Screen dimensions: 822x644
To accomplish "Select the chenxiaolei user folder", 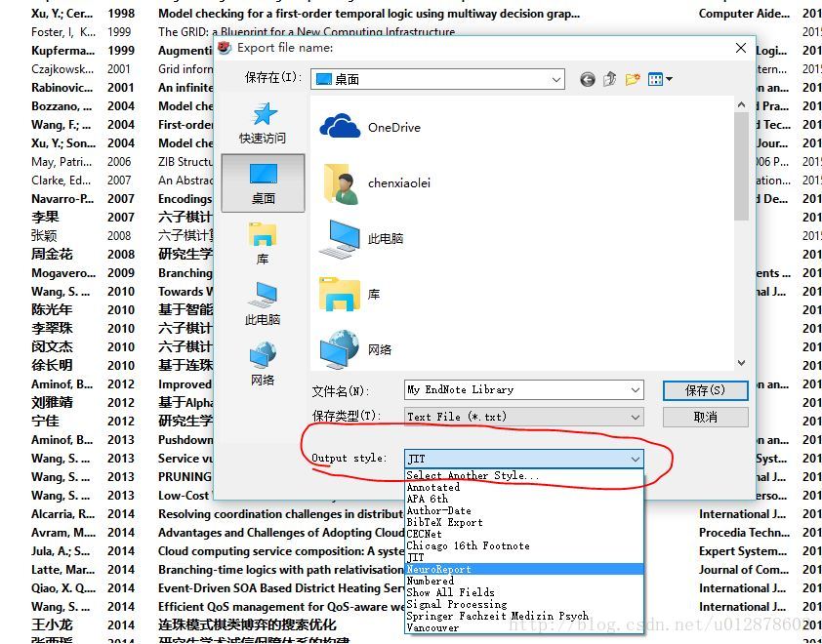I will (x=377, y=182).
